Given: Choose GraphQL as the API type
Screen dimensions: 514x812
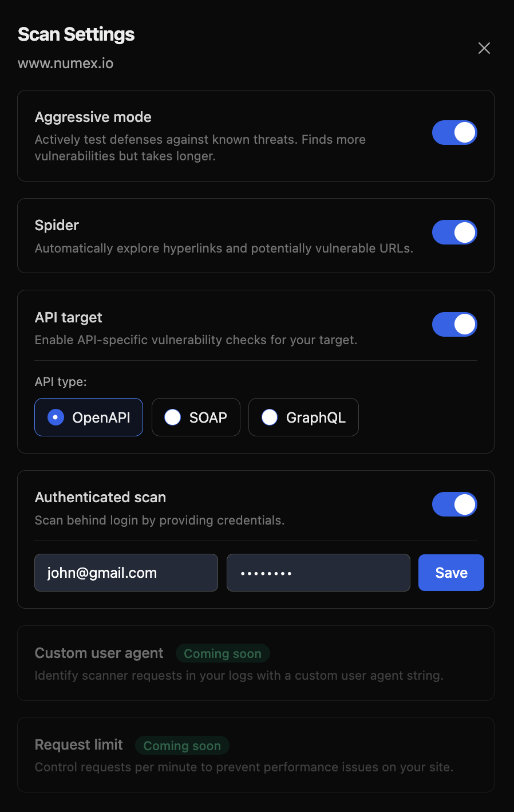Looking at the screenshot, I should [x=303, y=417].
